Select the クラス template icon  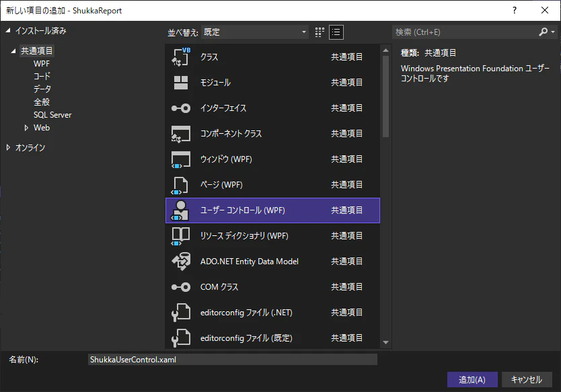click(181, 57)
